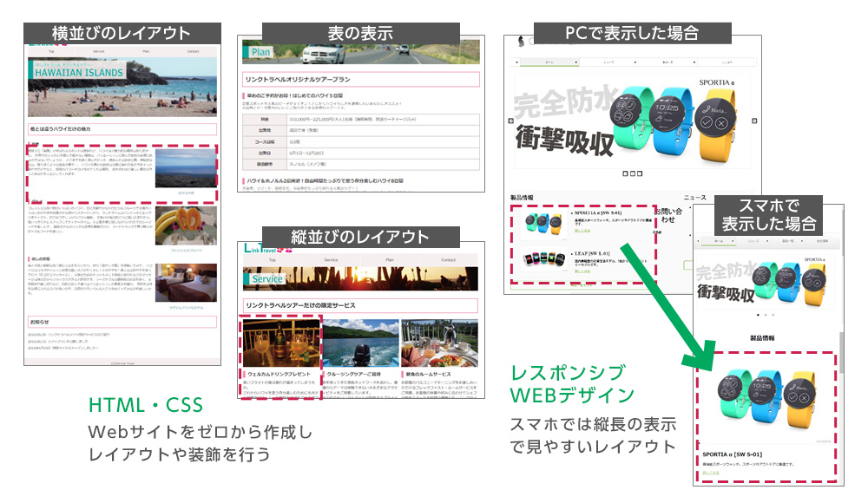Click the リンクトラベルツアーだけの限定サービス heading
Viewport: 868px width, 503px height.
360,305
